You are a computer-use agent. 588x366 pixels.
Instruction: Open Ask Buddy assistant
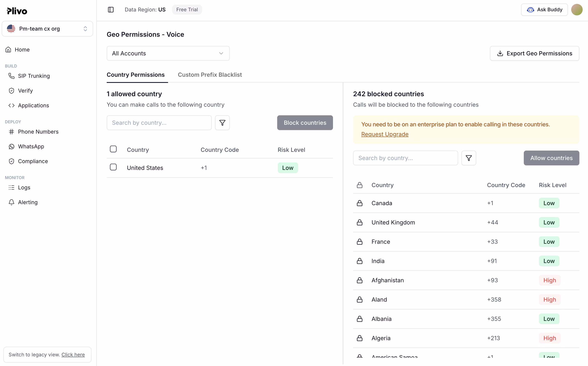[x=545, y=10]
